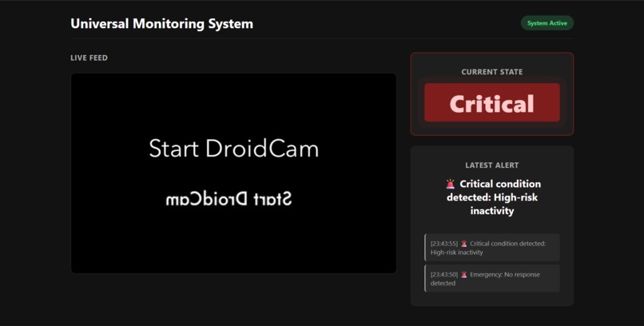Click the CURRENT STATE label

click(492, 72)
